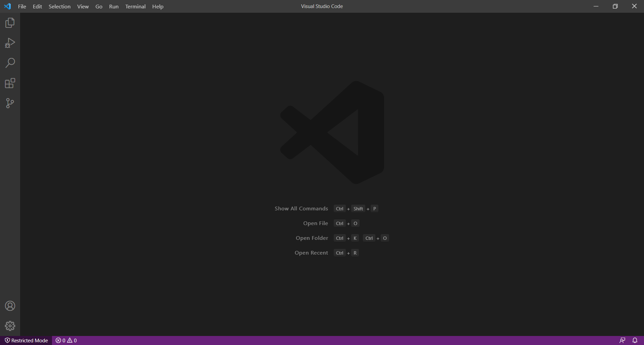This screenshot has width=644, height=345.
Task: Open notifications bell in status bar
Action: coord(635,340)
